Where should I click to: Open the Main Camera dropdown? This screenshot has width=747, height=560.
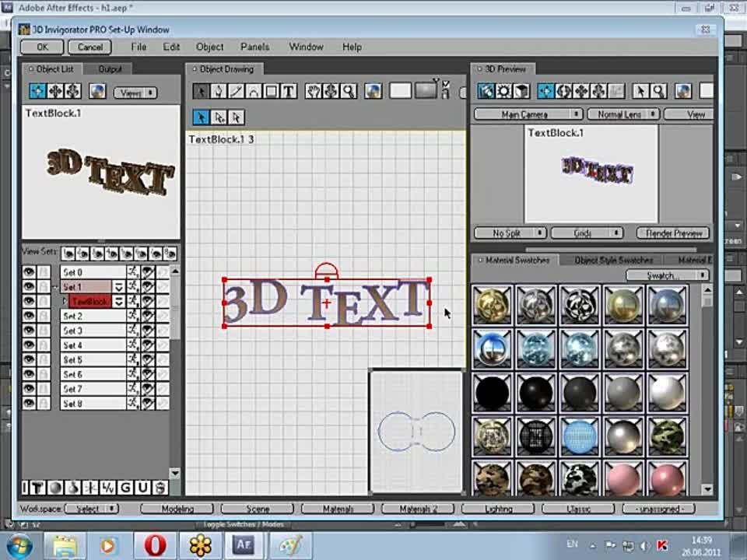coord(528,114)
